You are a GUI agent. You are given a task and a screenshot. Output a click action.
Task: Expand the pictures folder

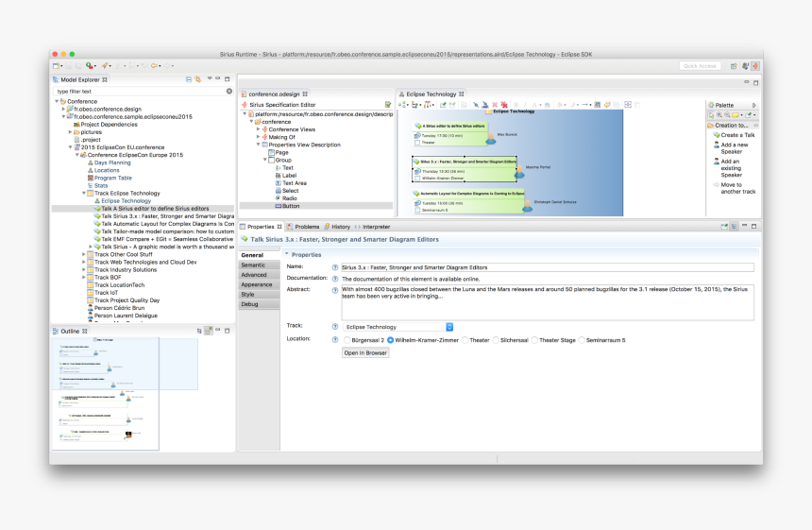point(70,132)
